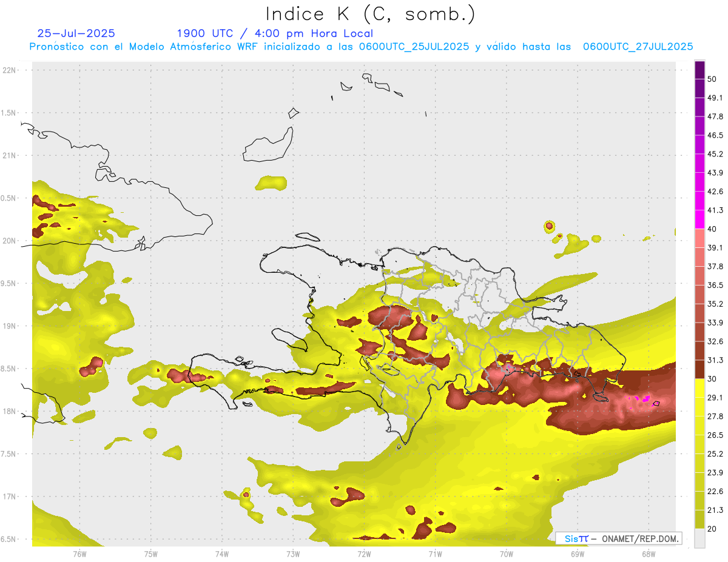This screenshot has height=562, width=728.
Task: Click the '17N' latitude label
Action: [x=9, y=497]
